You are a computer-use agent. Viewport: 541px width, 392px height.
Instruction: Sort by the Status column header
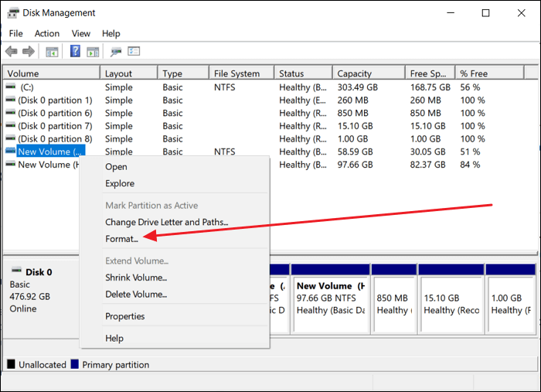(304, 73)
